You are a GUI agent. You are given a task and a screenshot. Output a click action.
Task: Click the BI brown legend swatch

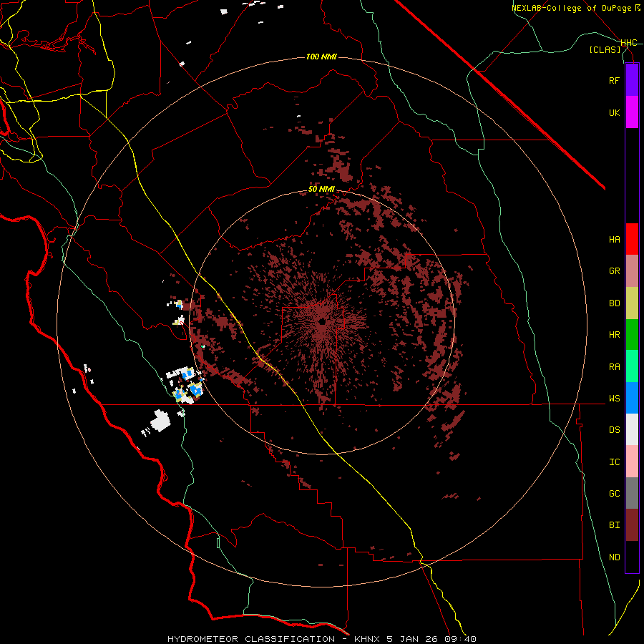632,525
